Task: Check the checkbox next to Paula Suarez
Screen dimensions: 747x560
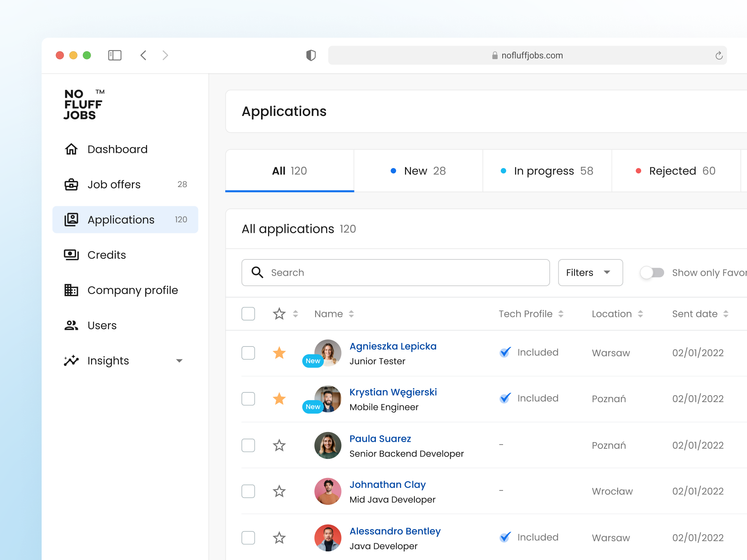Action: (x=248, y=445)
